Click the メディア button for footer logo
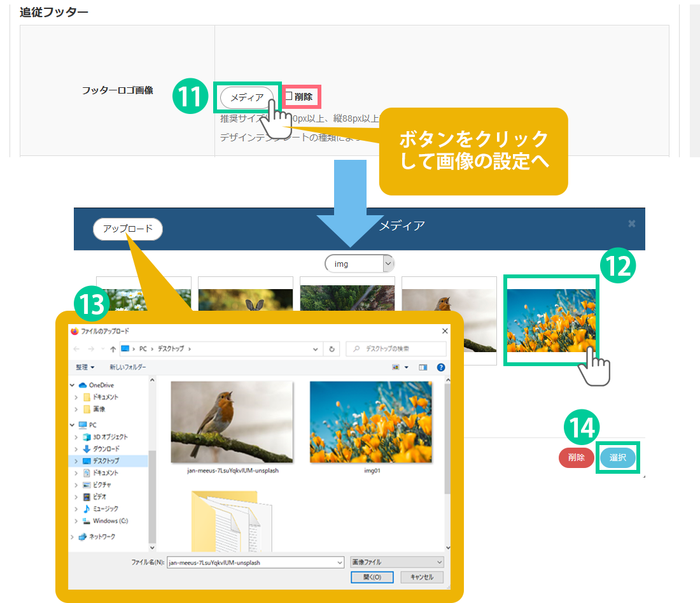700x603 pixels. (246, 97)
